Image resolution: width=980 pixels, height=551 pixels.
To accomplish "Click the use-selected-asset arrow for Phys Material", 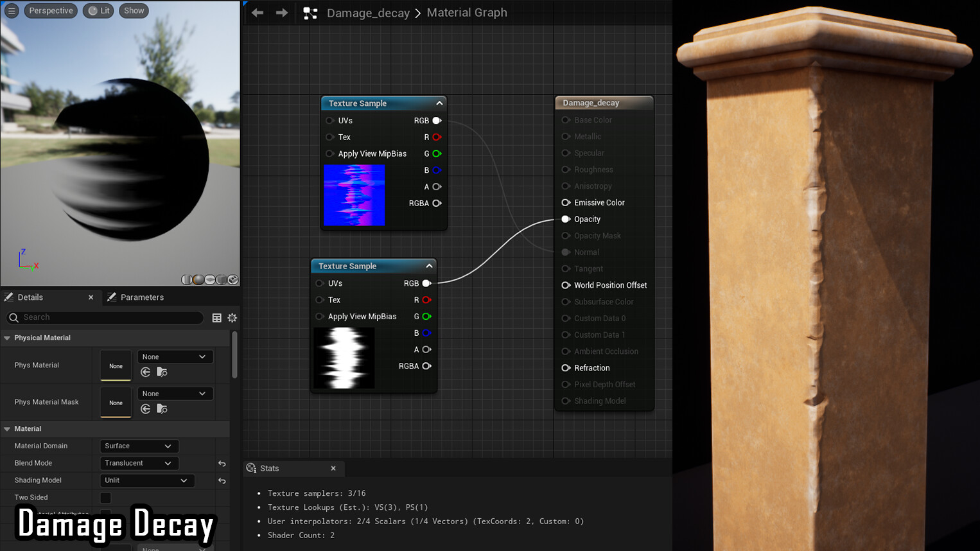I will tap(146, 372).
